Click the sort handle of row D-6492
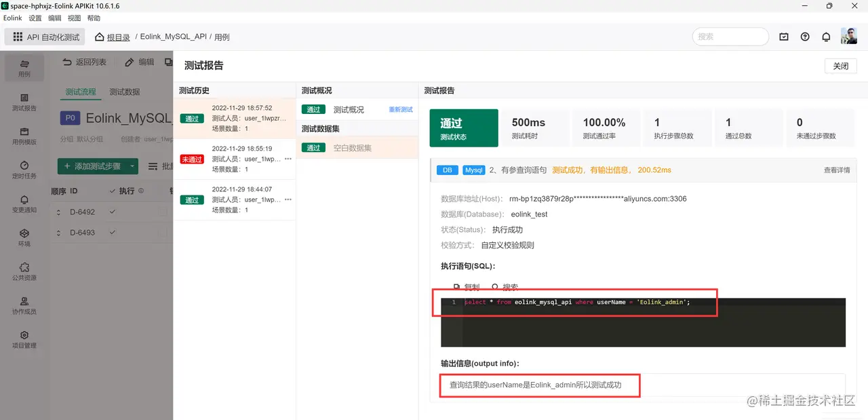The width and height of the screenshot is (868, 420). pyautogui.click(x=58, y=212)
